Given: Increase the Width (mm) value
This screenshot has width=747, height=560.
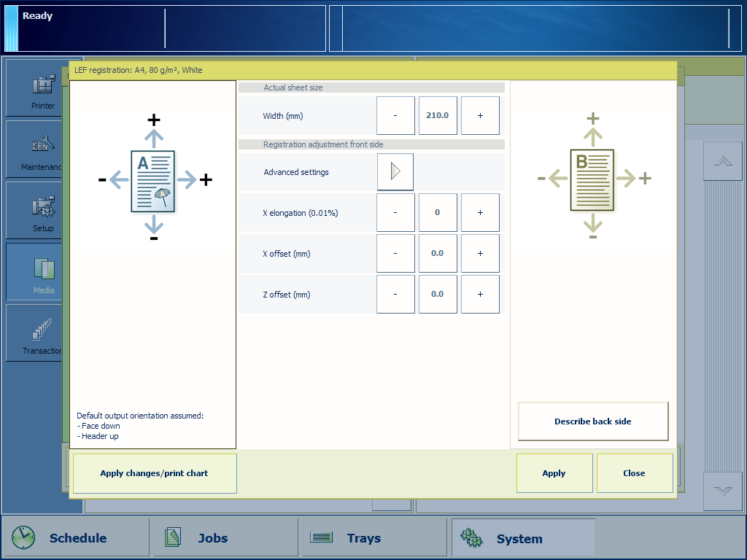Looking at the screenshot, I should 480,116.
